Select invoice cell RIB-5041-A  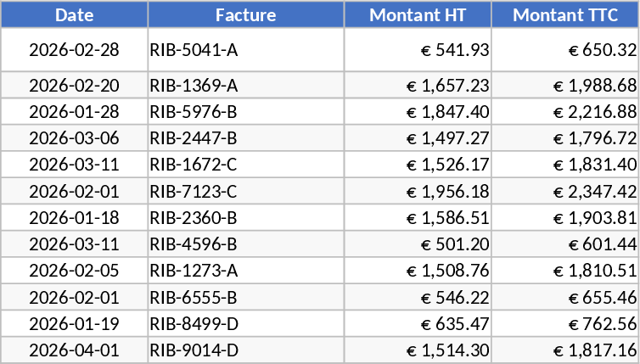pyautogui.click(x=246, y=50)
